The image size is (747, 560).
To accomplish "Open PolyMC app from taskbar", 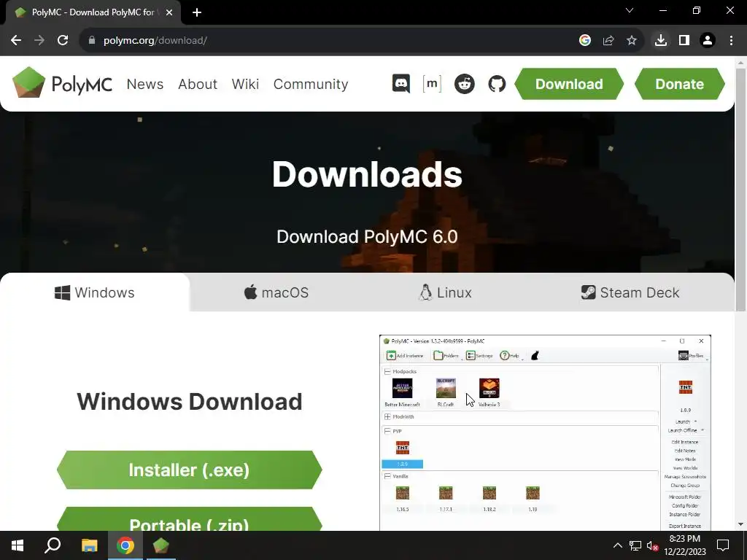I will [161, 545].
